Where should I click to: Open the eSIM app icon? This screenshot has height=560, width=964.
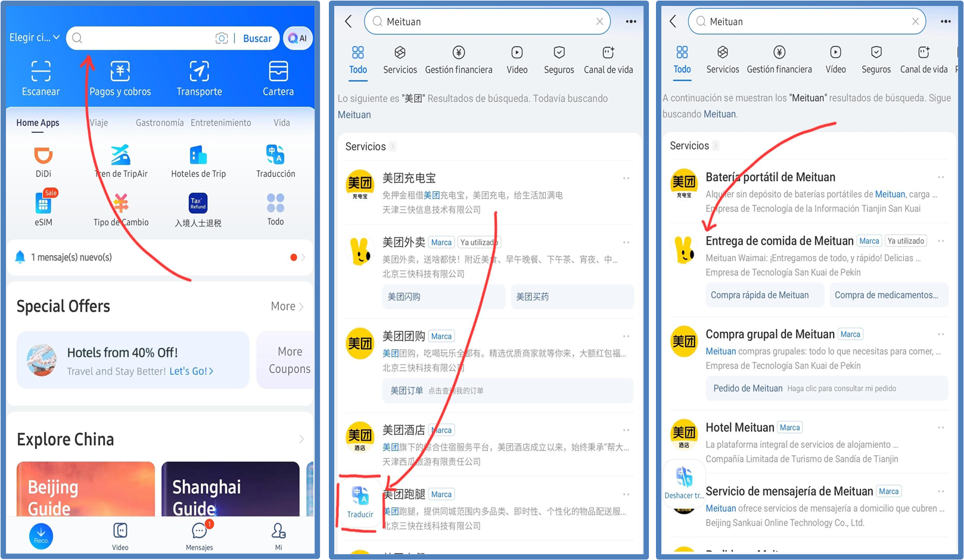point(43,210)
